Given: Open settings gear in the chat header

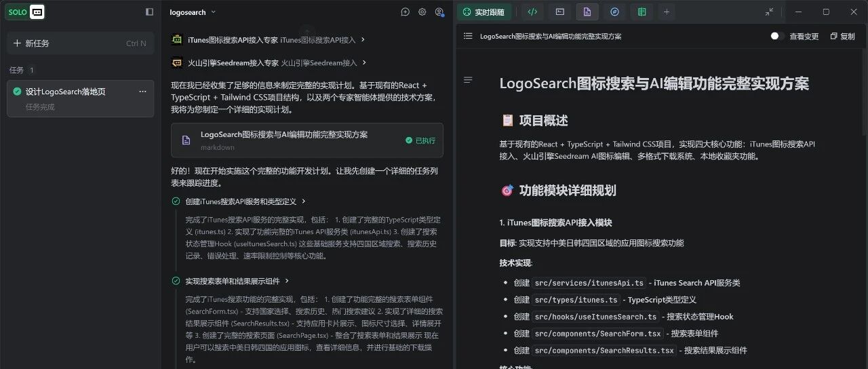Looking at the screenshot, I should (x=422, y=12).
